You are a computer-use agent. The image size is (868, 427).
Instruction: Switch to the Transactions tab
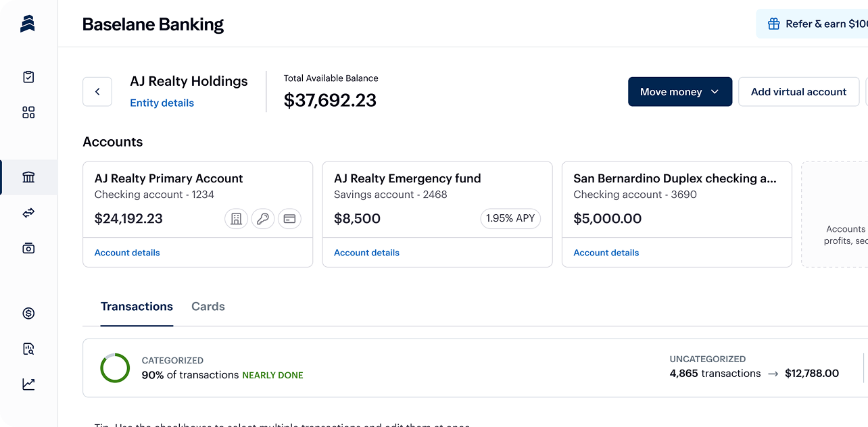[x=137, y=307]
